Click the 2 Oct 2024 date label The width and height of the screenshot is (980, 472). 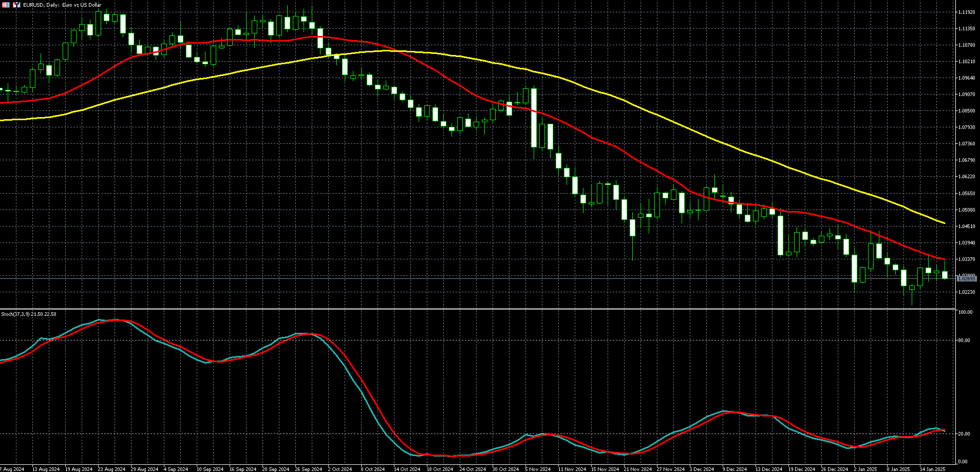pos(340,469)
